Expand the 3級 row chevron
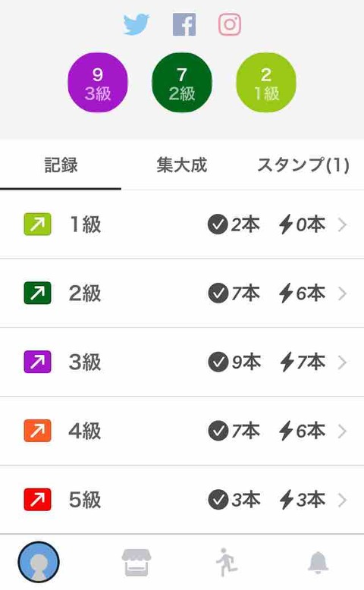 click(342, 362)
